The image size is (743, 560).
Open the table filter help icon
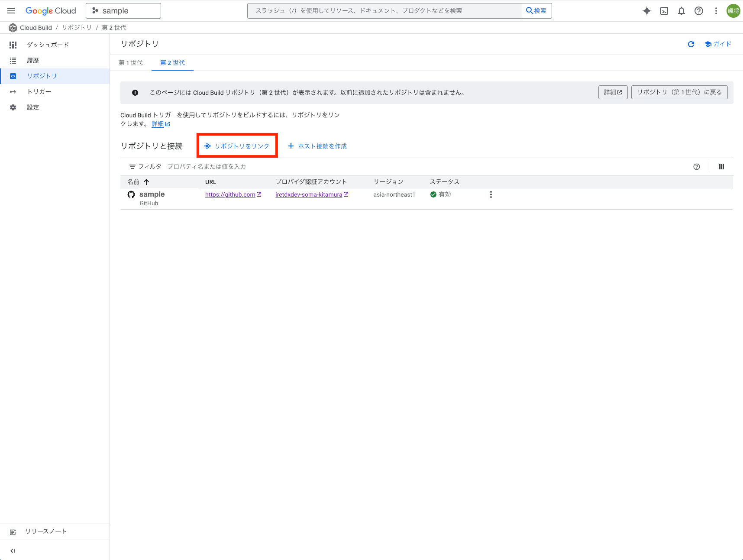coord(697,167)
